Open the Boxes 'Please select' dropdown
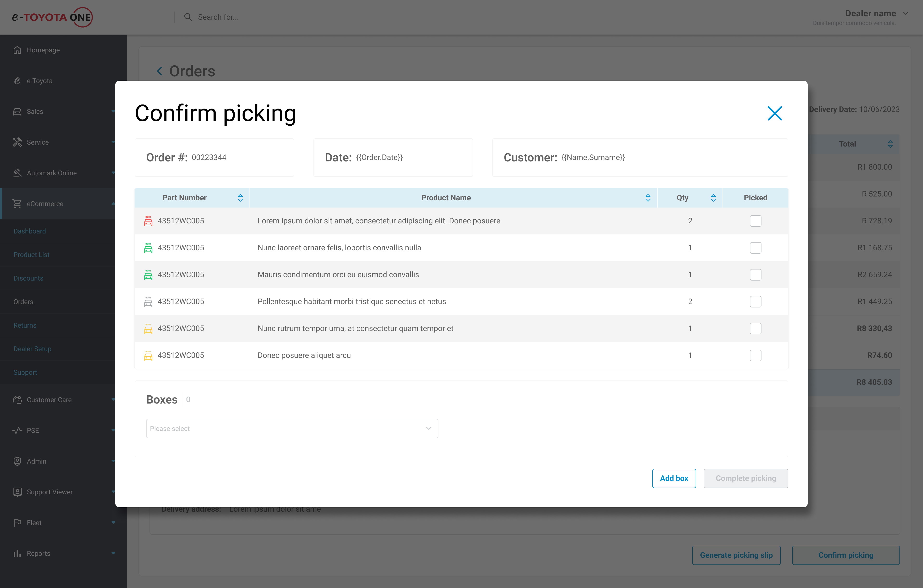The image size is (923, 588). [x=292, y=428]
